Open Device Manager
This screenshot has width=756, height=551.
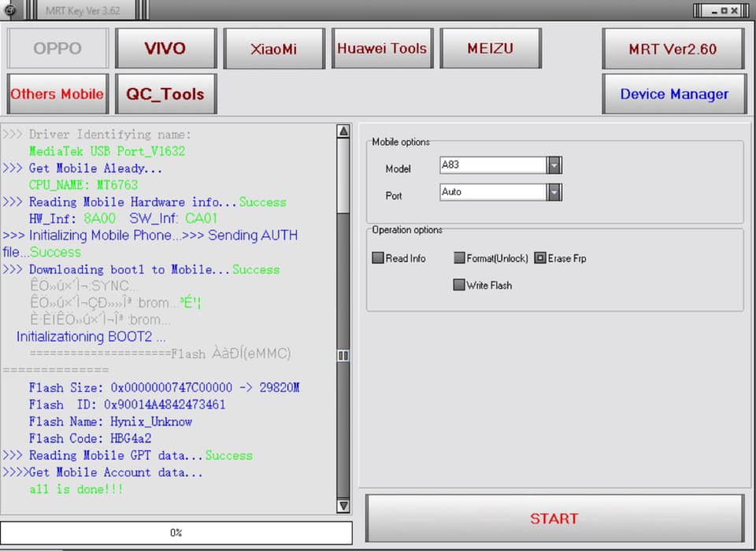[x=674, y=94]
